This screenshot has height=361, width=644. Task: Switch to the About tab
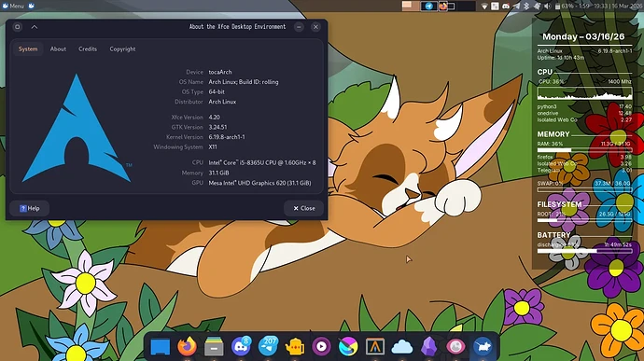[58, 49]
